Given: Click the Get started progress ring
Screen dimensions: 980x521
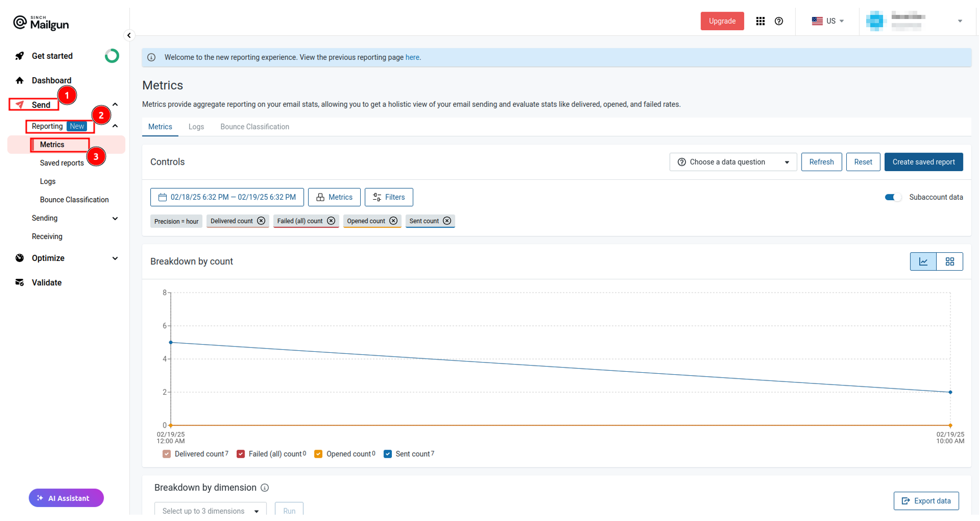Looking at the screenshot, I should [x=112, y=56].
